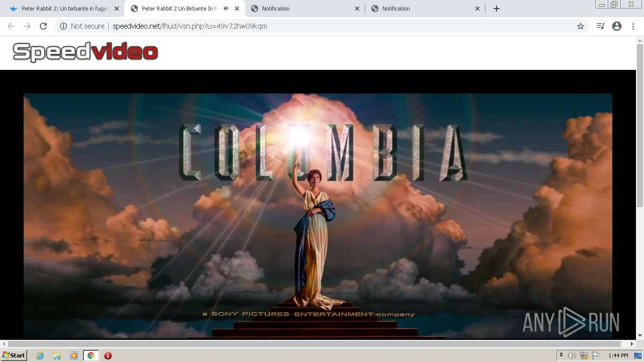The height and width of the screenshot is (362, 644).
Task: Click the vertical scrollbar up arrow
Action: [640, 40]
